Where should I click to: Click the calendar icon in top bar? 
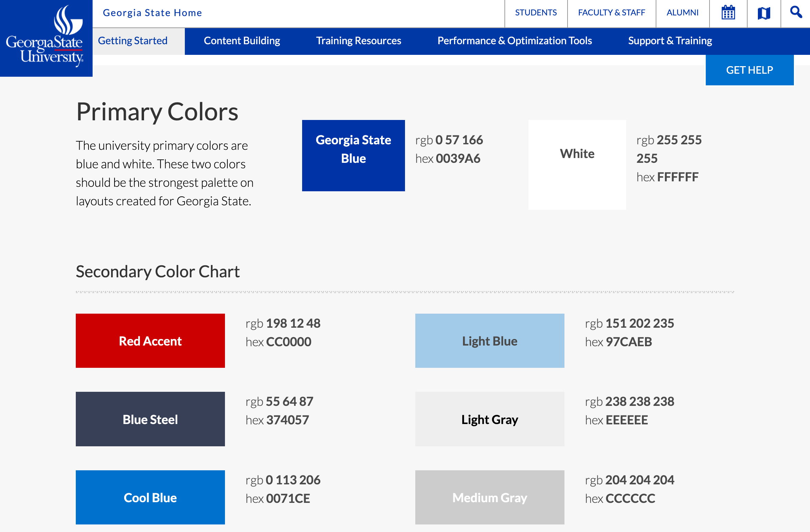tap(728, 13)
